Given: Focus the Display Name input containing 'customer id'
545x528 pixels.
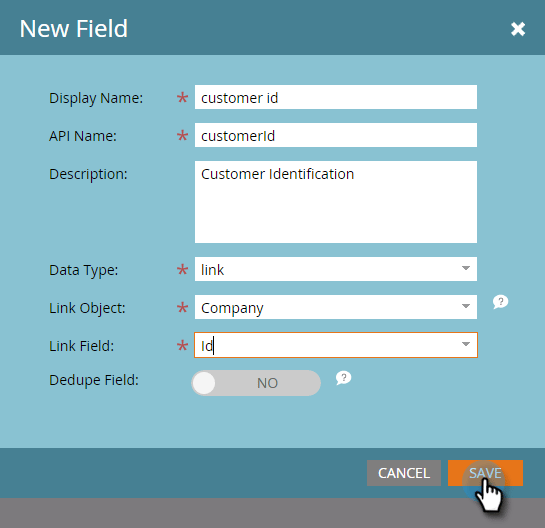Looking at the screenshot, I should pyautogui.click(x=336, y=97).
